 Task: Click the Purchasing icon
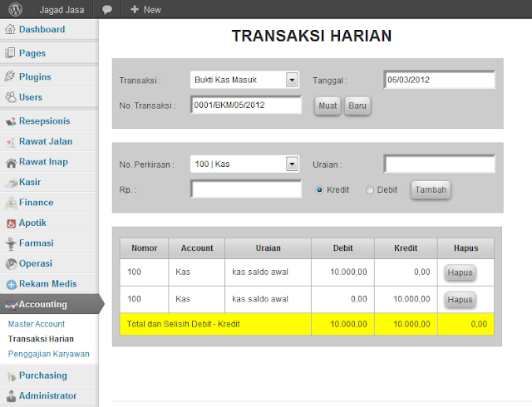(12, 376)
